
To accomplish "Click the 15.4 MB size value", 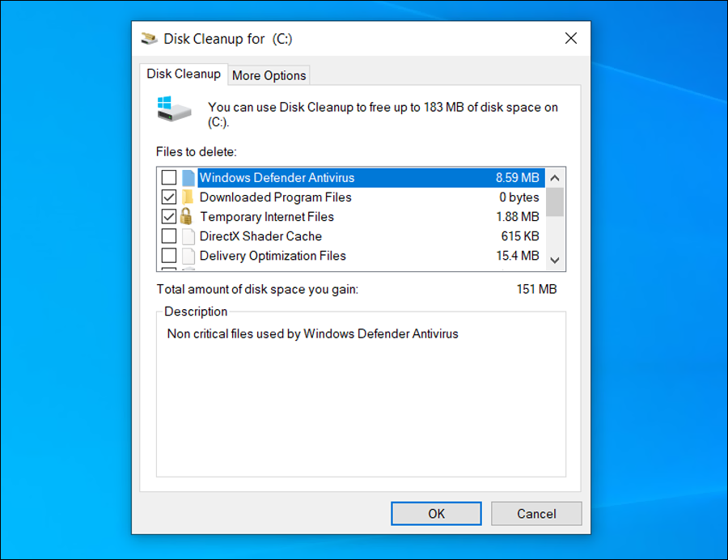I will click(x=517, y=256).
